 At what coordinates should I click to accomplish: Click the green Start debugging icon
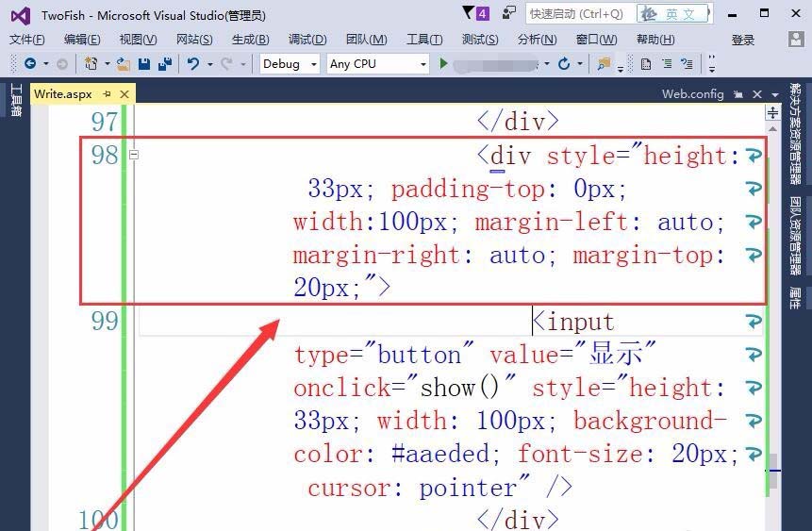[x=443, y=64]
